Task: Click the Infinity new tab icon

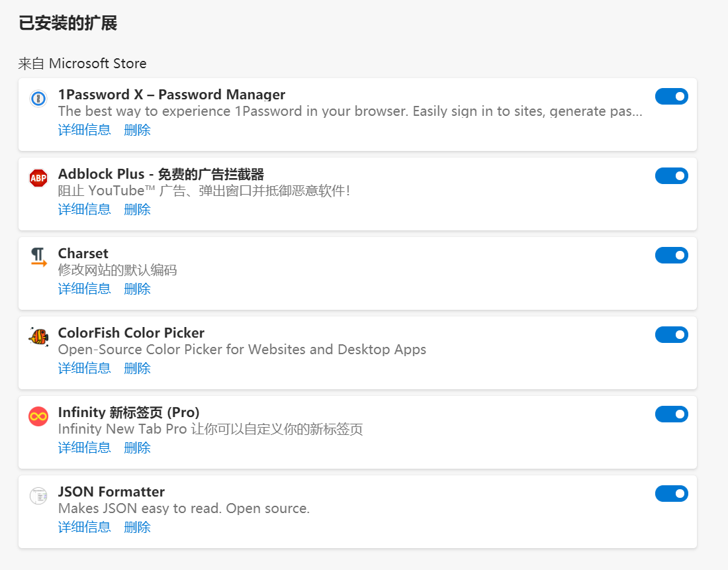Action: pyautogui.click(x=38, y=416)
